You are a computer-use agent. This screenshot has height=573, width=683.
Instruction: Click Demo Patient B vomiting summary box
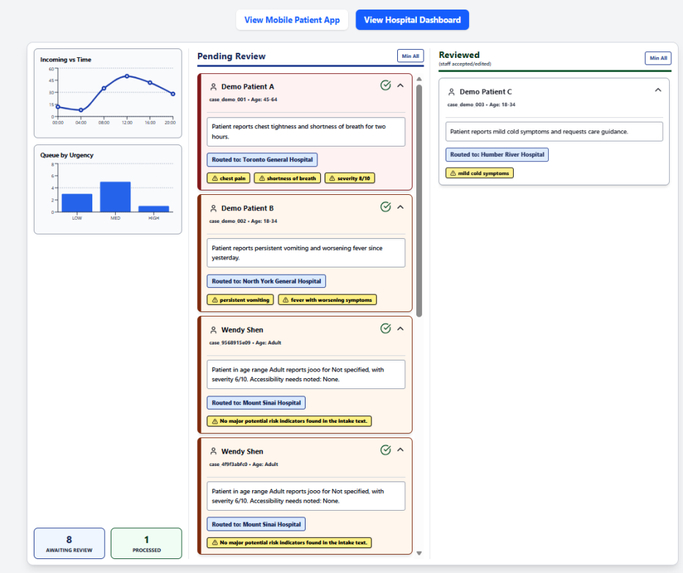(306, 253)
